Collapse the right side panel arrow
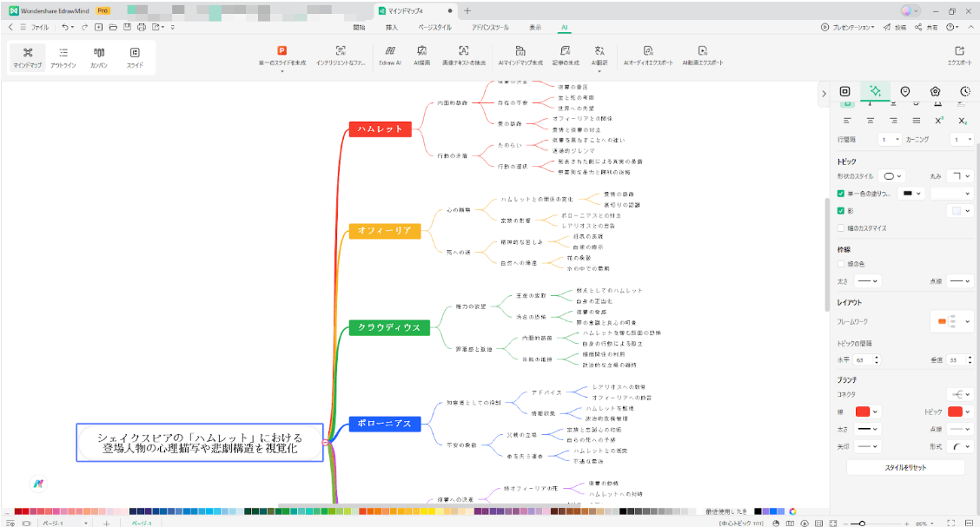The height and width of the screenshot is (527, 980). pyautogui.click(x=824, y=94)
